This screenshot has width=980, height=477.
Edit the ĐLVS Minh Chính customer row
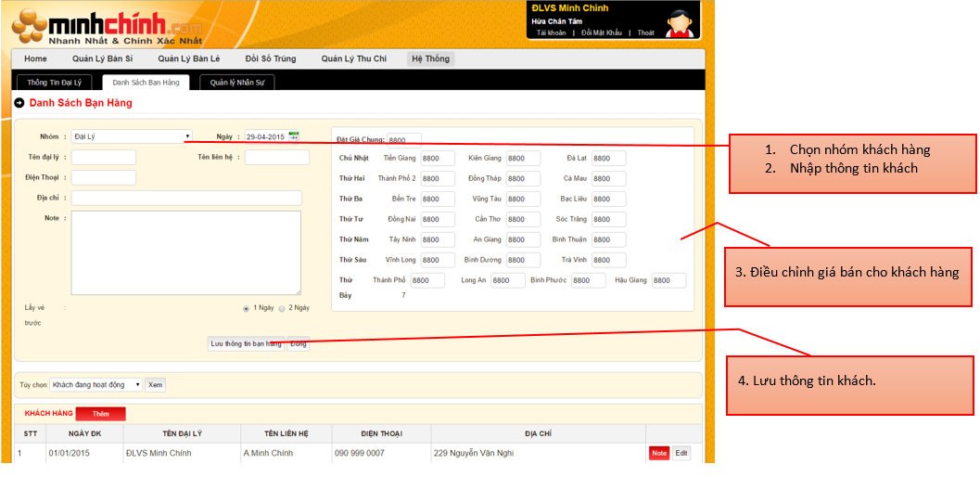coord(681,454)
